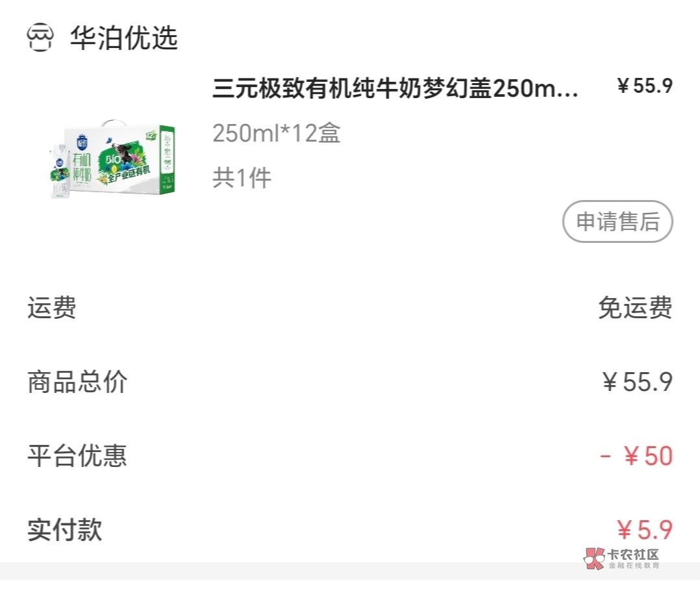Tap the red discount amount -¥50

click(636, 457)
